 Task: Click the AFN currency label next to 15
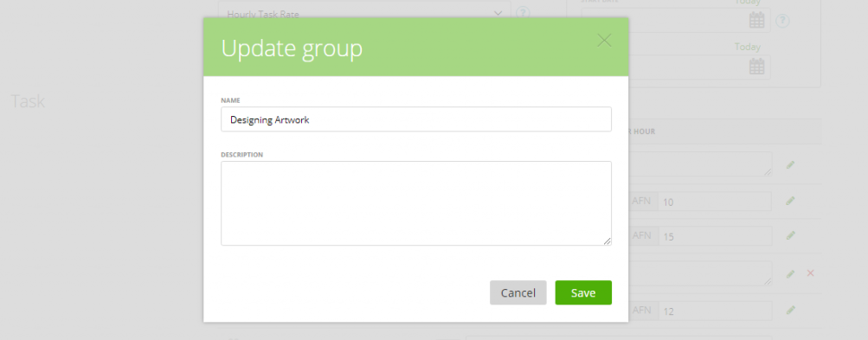coord(641,235)
